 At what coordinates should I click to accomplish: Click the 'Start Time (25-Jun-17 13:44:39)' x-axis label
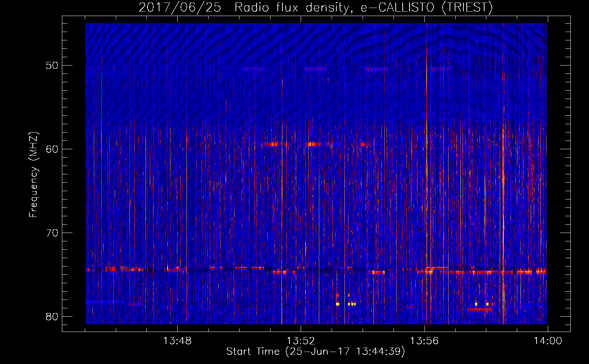coord(316,352)
